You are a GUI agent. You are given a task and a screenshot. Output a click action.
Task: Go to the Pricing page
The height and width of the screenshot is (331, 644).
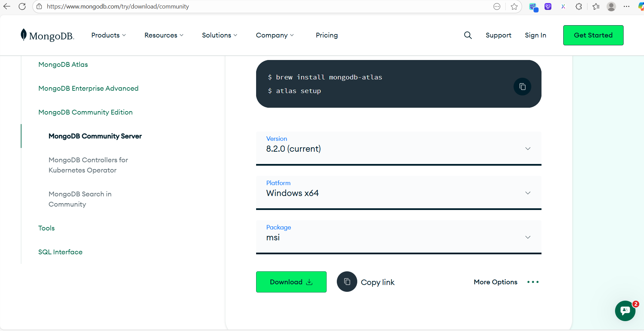[x=327, y=35]
